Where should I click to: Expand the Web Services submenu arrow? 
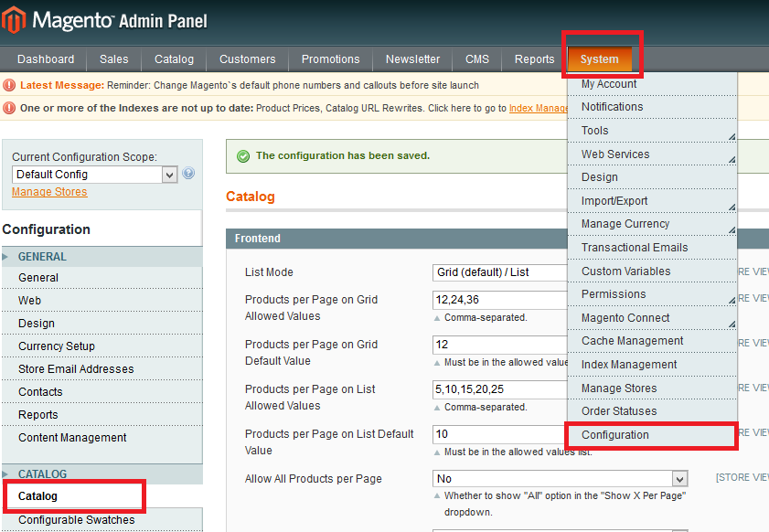coord(732,160)
